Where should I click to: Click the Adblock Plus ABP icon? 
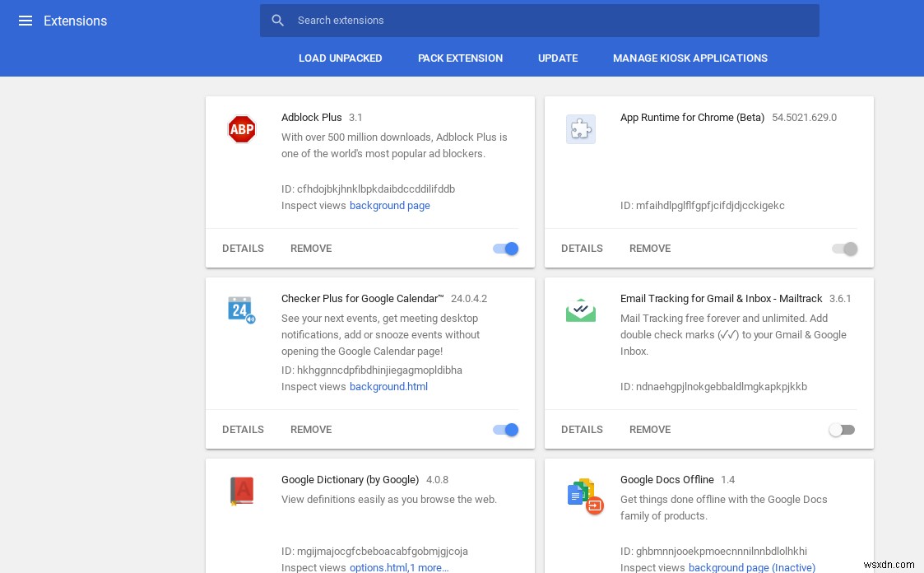click(x=242, y=129)
